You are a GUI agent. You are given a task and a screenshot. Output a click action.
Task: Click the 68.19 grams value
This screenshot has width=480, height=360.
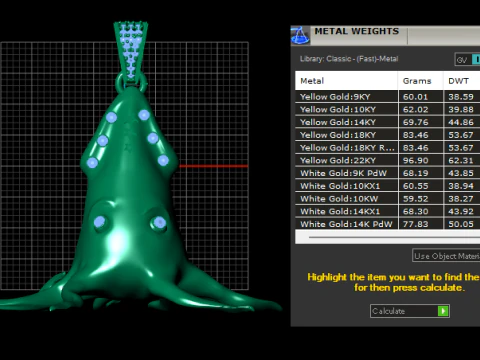point(415,173)
